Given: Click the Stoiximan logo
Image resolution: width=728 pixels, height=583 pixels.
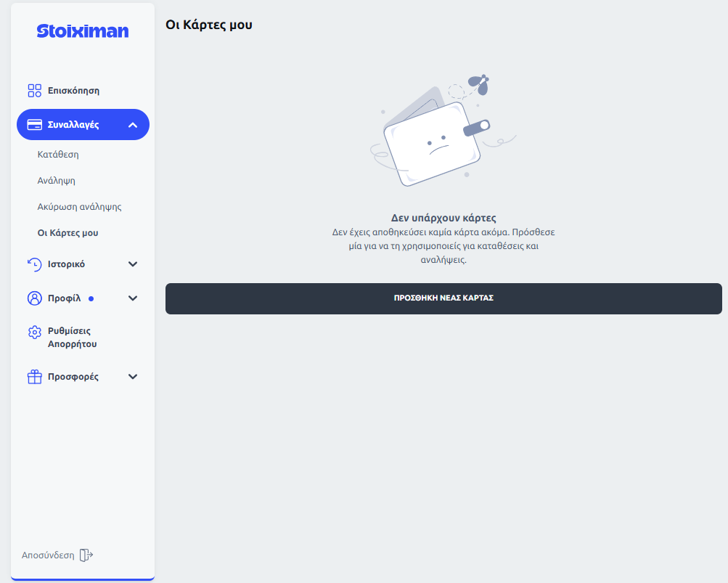Looking at the screenshot, I should click(x=83, y=31).
